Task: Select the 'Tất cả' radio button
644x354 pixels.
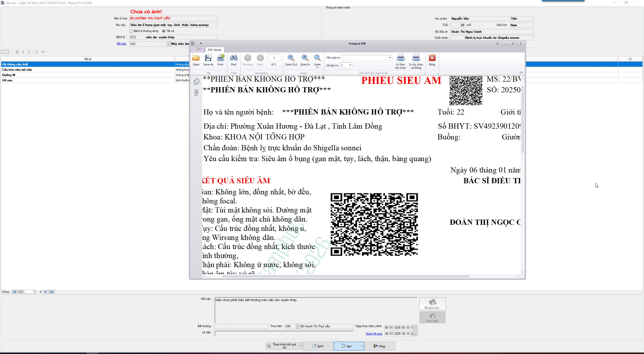Action: tap(164, 31)
